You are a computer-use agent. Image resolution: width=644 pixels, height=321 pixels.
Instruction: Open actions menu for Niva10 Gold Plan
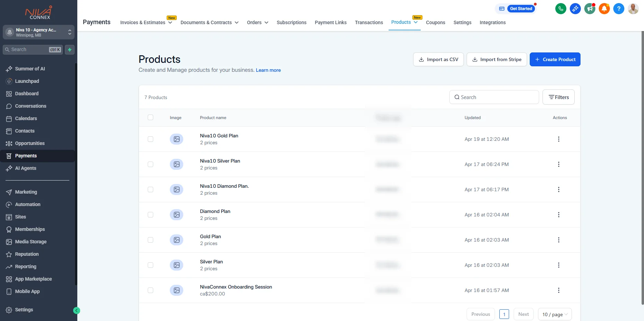558,139
